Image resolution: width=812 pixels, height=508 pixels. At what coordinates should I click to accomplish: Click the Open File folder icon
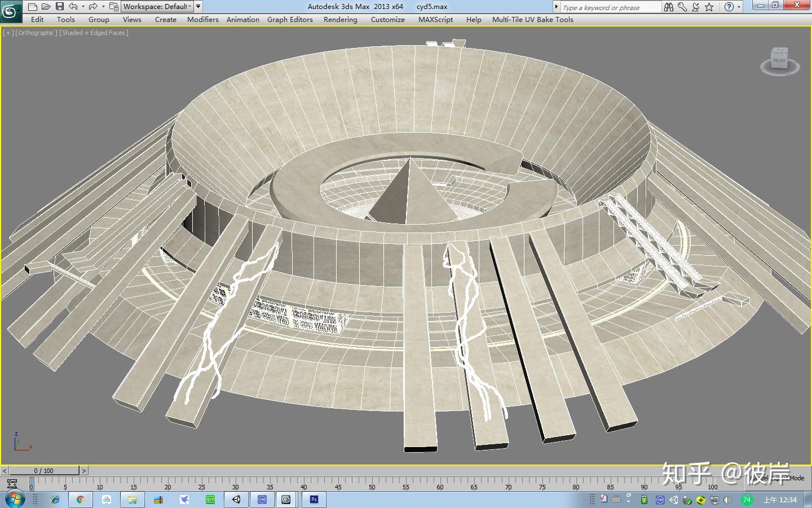(x=46, y=7)
